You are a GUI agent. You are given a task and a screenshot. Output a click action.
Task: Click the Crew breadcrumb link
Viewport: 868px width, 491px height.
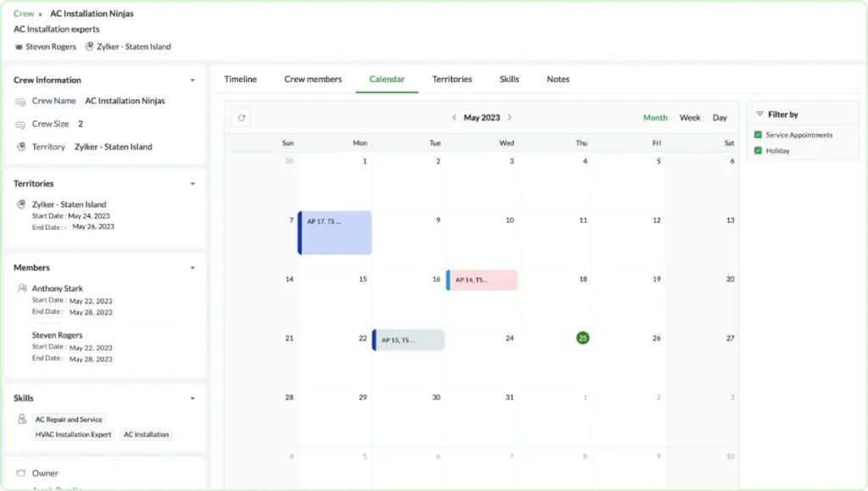tap(24, 14)
